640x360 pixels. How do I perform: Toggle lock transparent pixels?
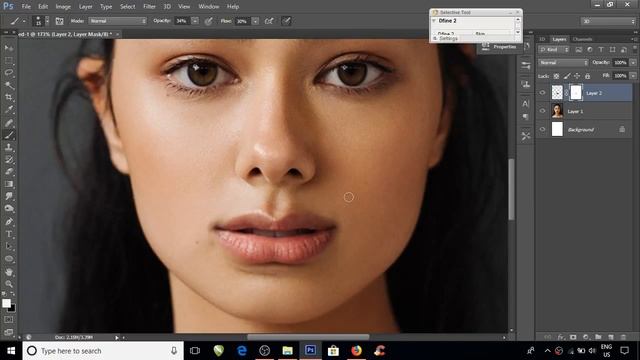(556, 76)
